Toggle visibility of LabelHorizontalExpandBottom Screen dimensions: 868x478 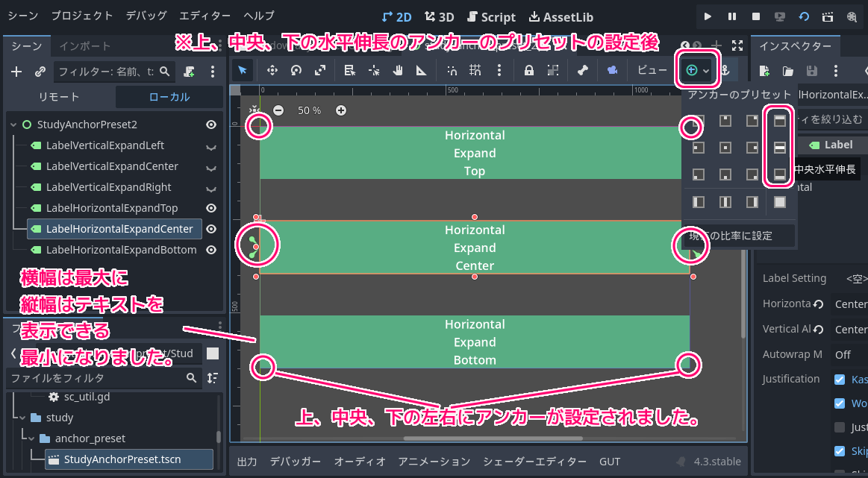pos(211,250)
